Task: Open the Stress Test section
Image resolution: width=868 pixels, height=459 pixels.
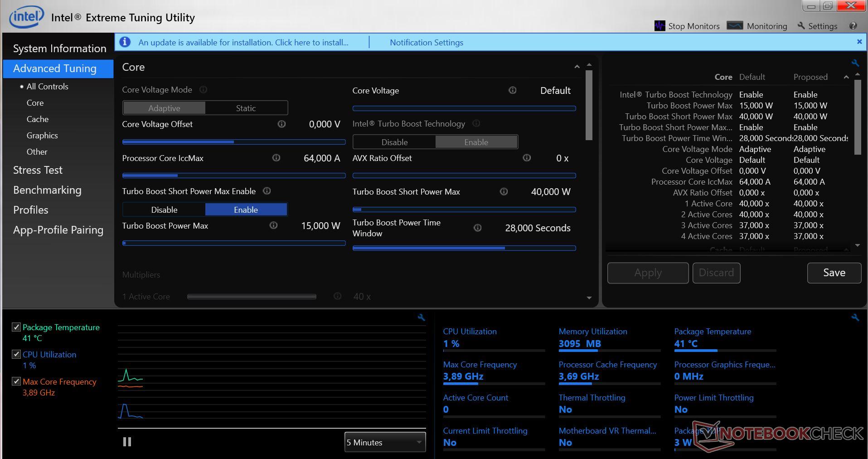Action: click(38, 170)
